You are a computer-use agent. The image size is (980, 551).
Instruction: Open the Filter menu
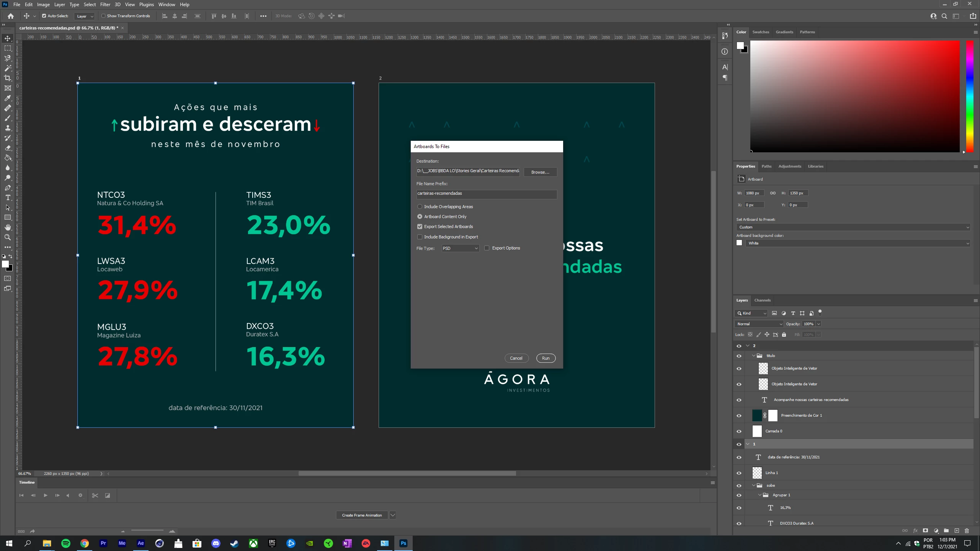tap(105, 5)
